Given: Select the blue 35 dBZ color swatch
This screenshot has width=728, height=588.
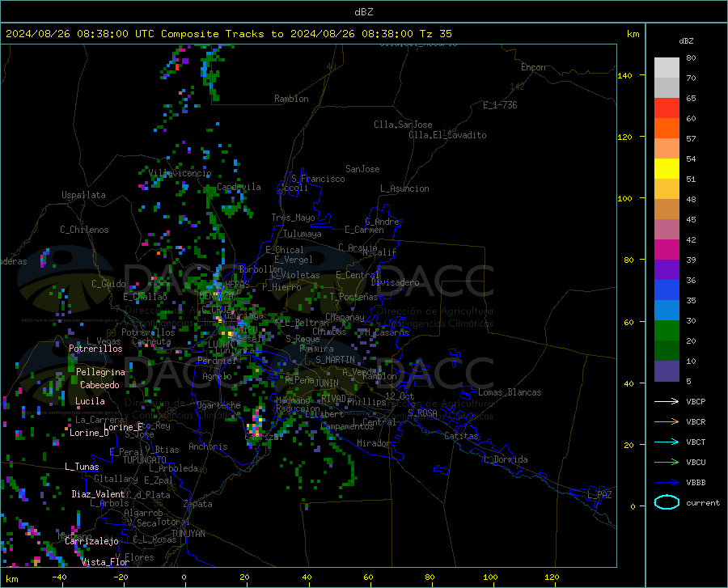Looking at the screenshot, I should (667, 290).
